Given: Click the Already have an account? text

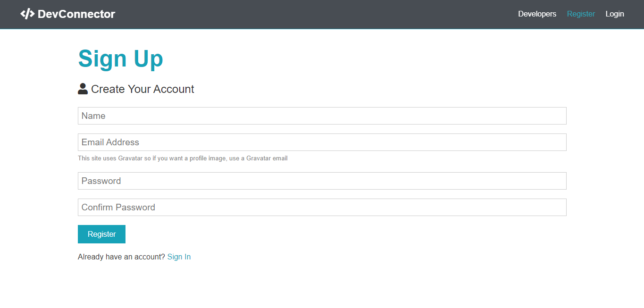Looking at the screenshot, I should (x=121, y=257).
